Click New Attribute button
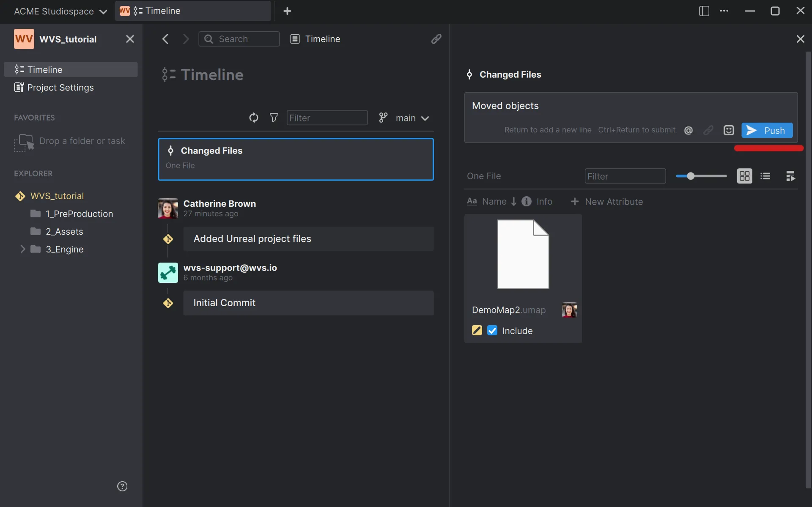 tap(607, 202)
